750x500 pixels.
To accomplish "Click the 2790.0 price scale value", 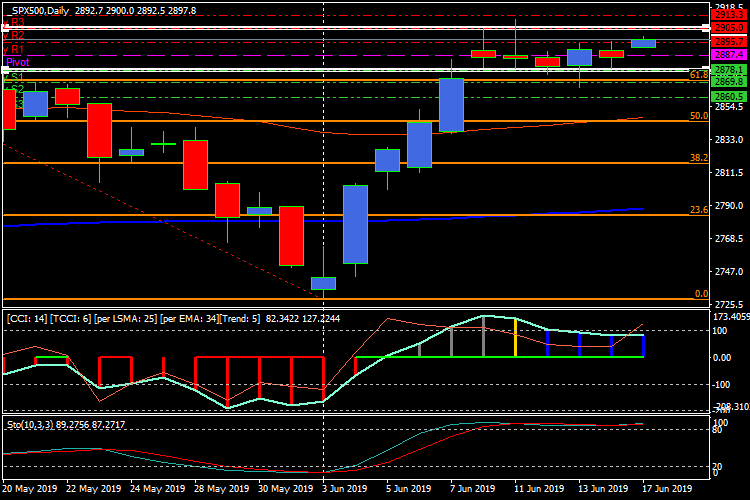I will pos(729,206).
